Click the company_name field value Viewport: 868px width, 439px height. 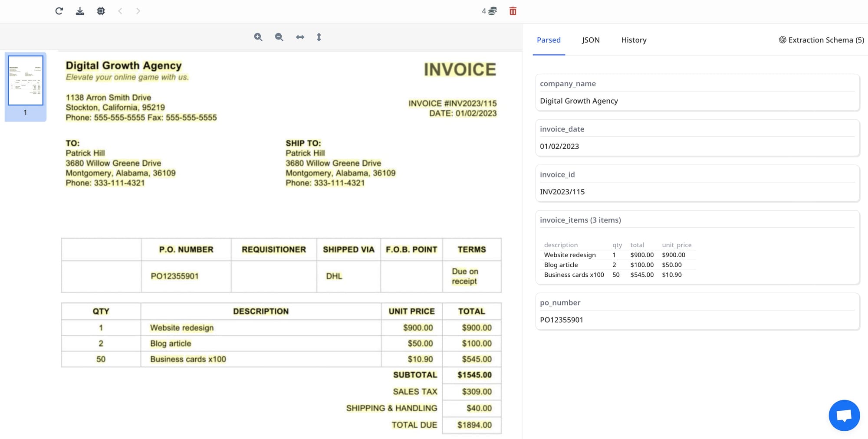pyautogui.click(x=579, y=101)
